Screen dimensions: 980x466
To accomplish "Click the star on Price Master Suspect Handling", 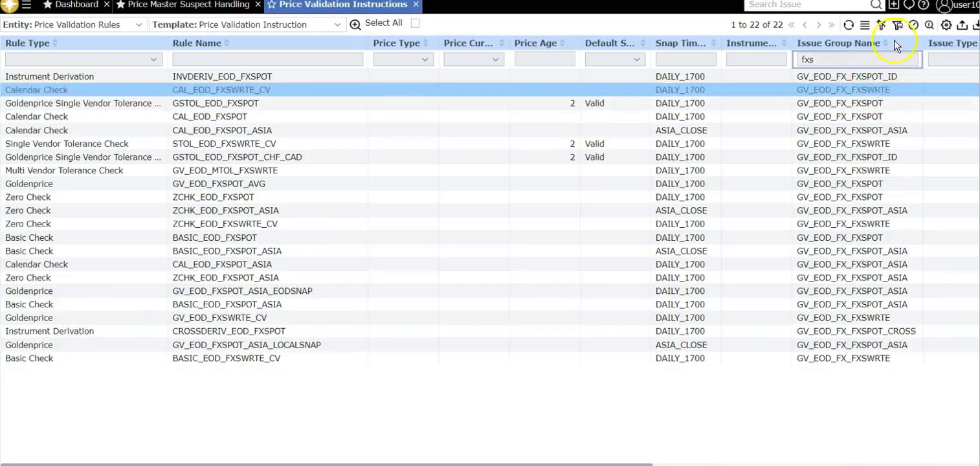I will coord(120,5).
